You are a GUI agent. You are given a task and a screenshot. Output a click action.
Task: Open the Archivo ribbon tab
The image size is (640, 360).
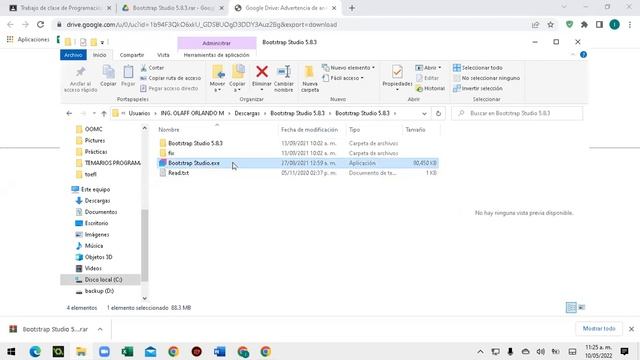73,55
